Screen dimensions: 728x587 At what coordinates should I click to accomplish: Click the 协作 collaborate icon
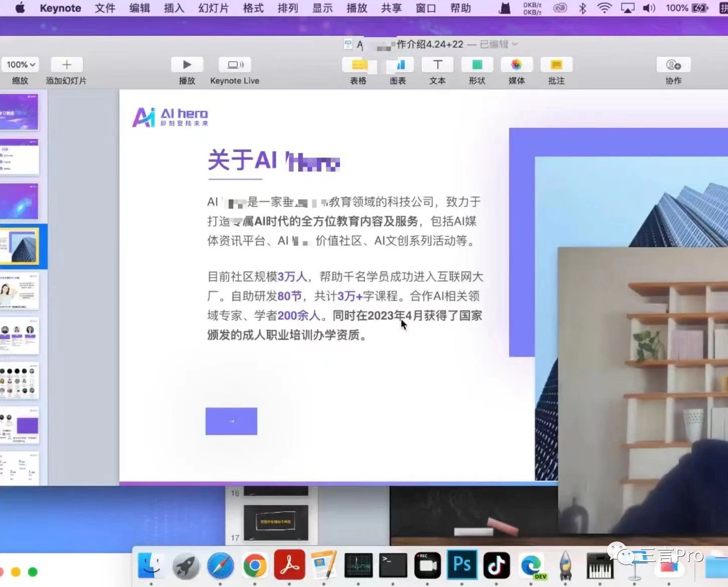(673, 65)
